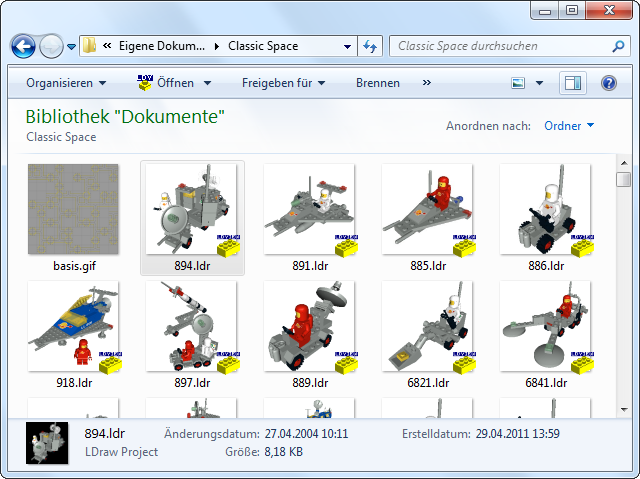
Task: Click the Änderungsdatum value '27.04.2004 10:11'
Action: [306, 434]
